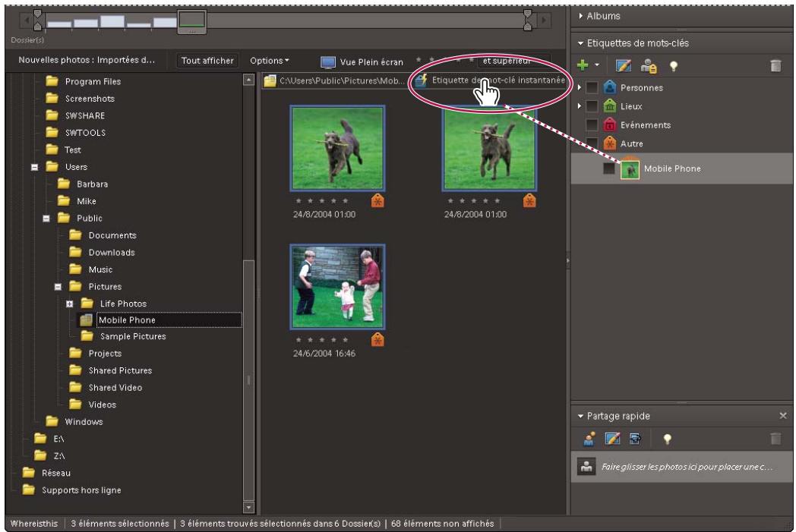Collapse the Etiquettes de mots-clés panel

tap(580, 43)
